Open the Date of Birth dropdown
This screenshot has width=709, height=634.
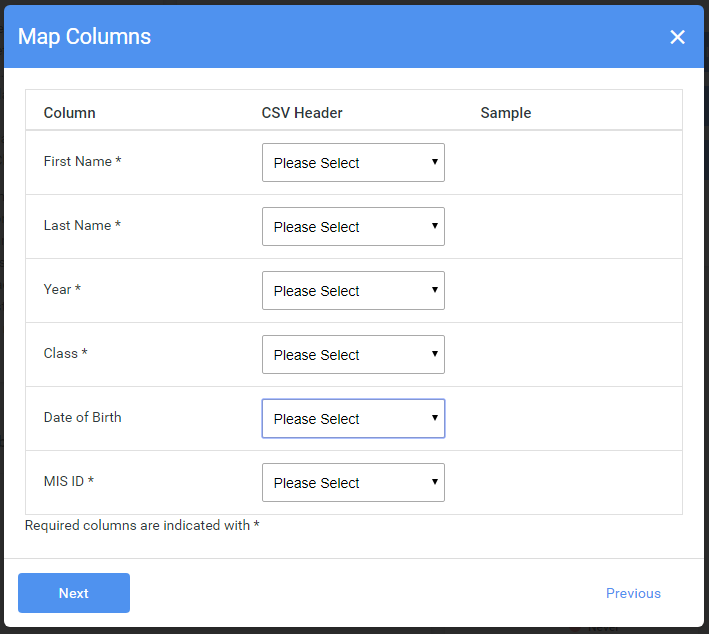click(x=353, y=419)
